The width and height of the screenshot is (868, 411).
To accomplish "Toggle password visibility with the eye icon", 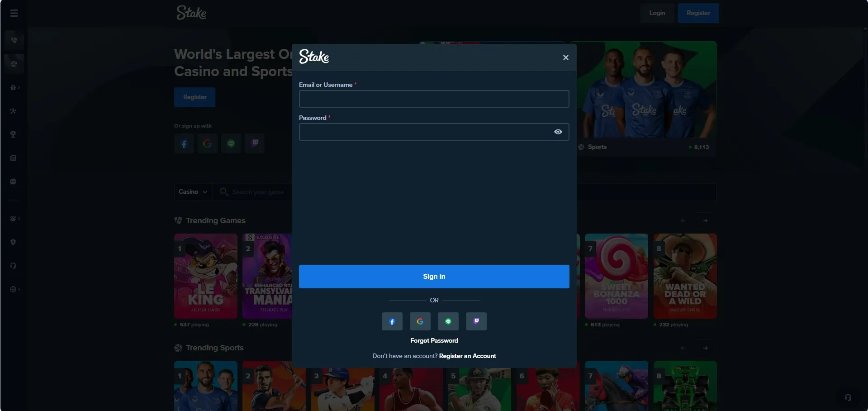I will pyautogui.click(x=558, y=132).
